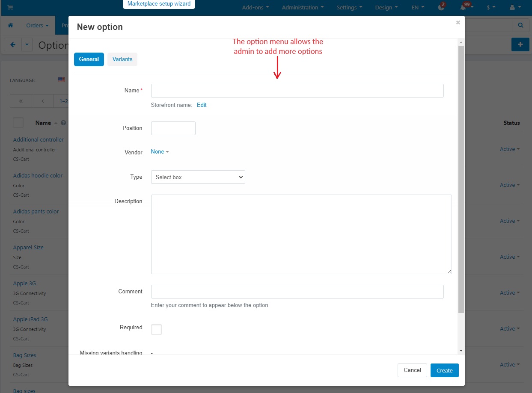Image resolution: width=532 pixels, height=393 pixels.
Task: Open the update notifications icon with badge 2
Action: [441, 7]
